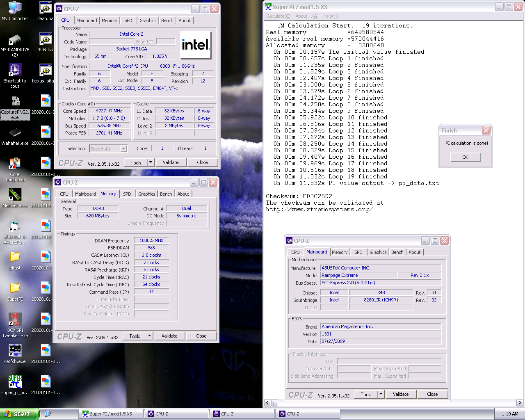Click the BIOS Date value 07/27/2009

381,341
